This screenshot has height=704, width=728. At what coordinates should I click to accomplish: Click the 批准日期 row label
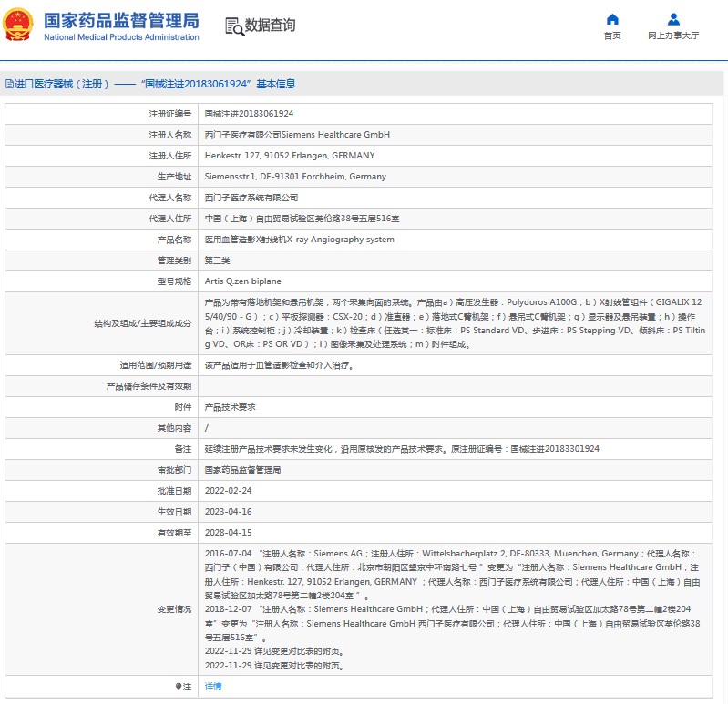[174, 491]
